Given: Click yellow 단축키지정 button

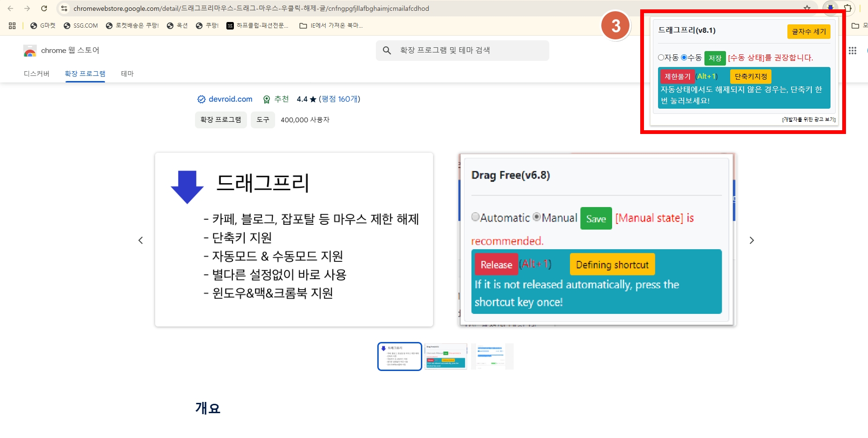Looking at the screenshot, I should (x=751, y=76).
